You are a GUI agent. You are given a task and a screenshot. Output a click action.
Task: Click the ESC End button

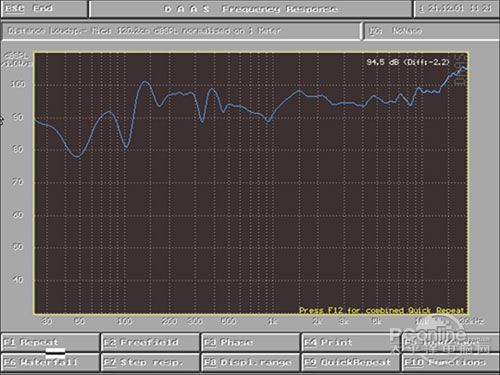pos(44,9)
